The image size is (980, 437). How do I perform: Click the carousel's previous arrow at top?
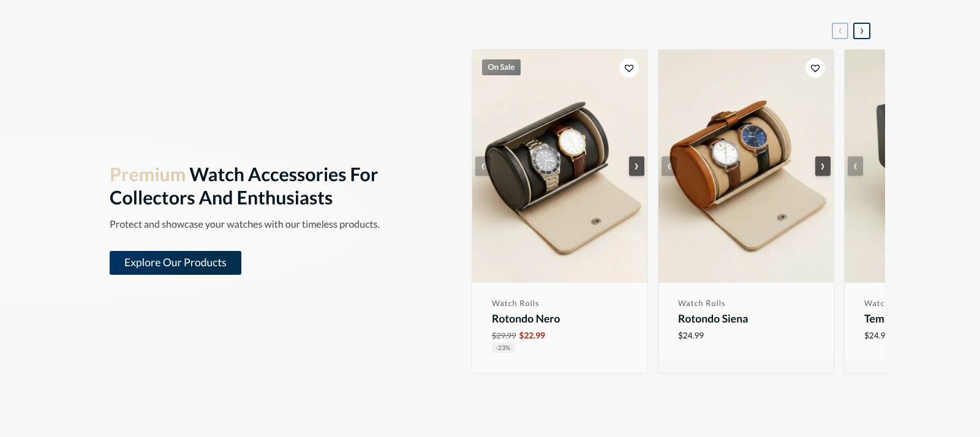[x=840, y=31]
